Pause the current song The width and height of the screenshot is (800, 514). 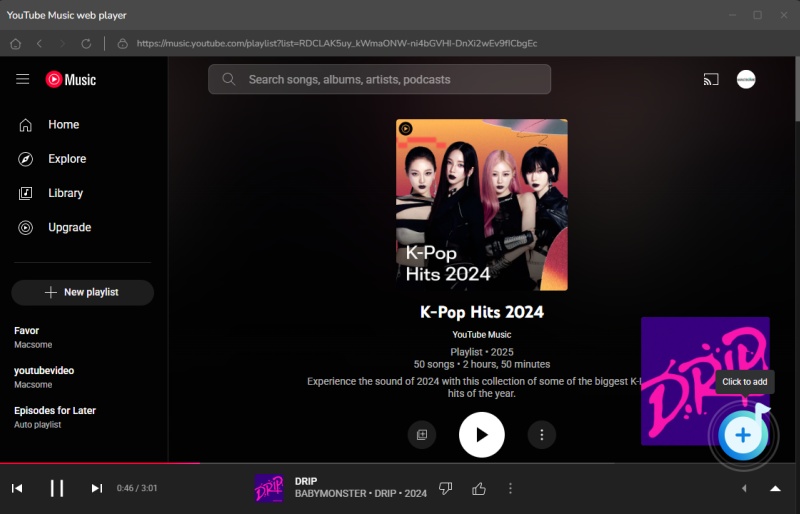(57, 488)
